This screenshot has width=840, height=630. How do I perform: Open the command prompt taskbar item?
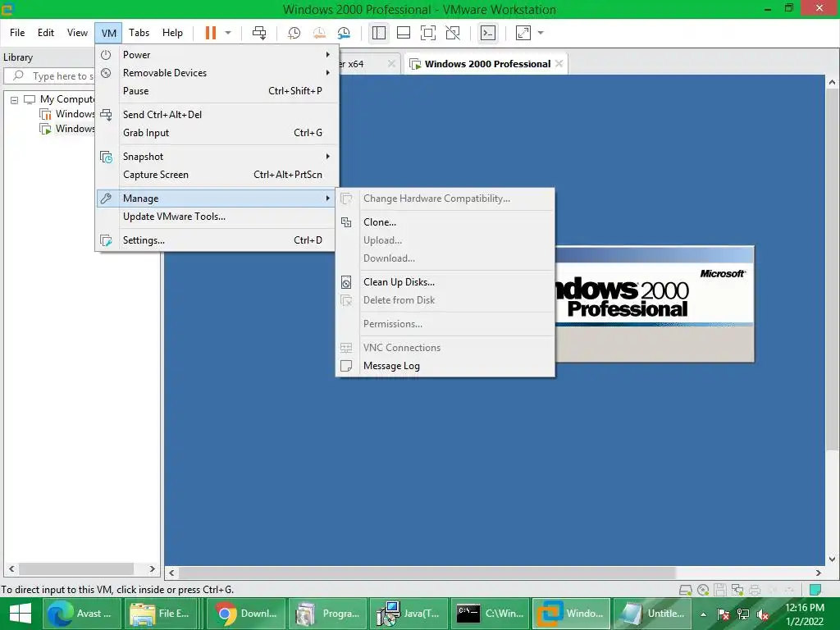click(490, 614)
